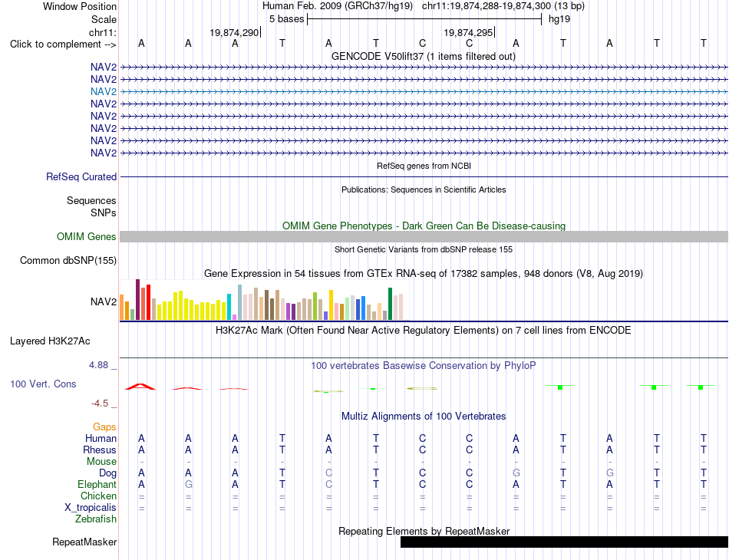The height and width of the screenshot is (560, 729).
Task: Click the RepeatMasker side label
Action: click(x=84, y=542)
